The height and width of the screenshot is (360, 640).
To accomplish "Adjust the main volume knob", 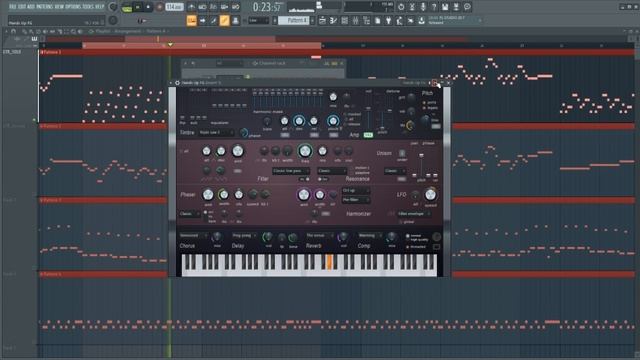I will pyautogui.click(x=113, y=7).
